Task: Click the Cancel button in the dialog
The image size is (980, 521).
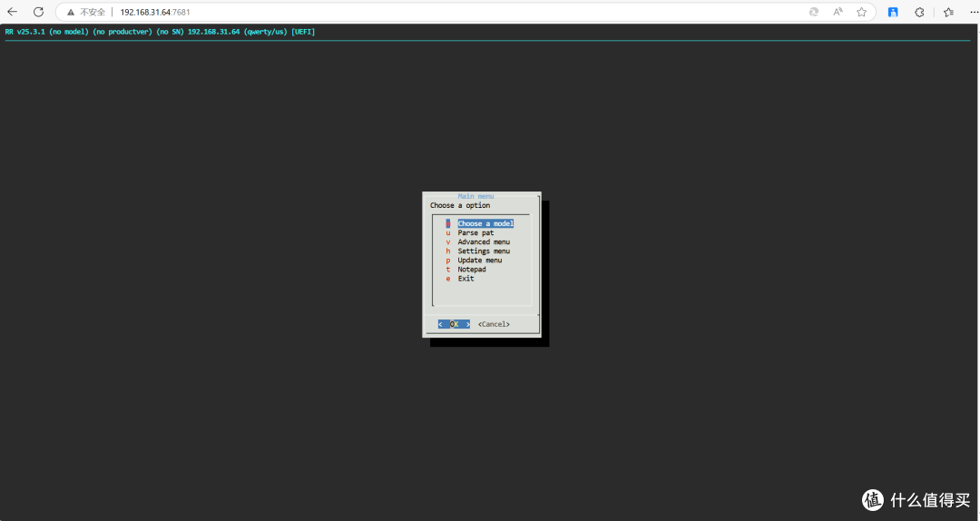Action: tap(494, 324)
